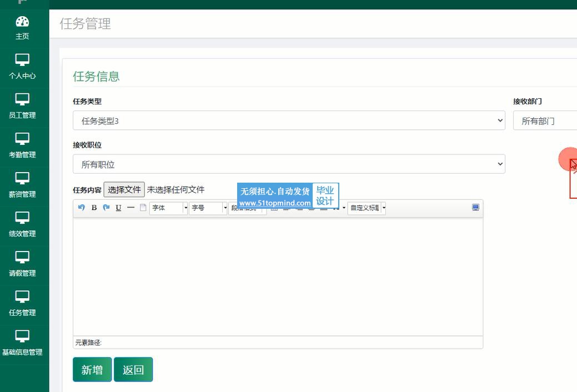
Task: Click the 返回 button
Action: click(133, 370)
